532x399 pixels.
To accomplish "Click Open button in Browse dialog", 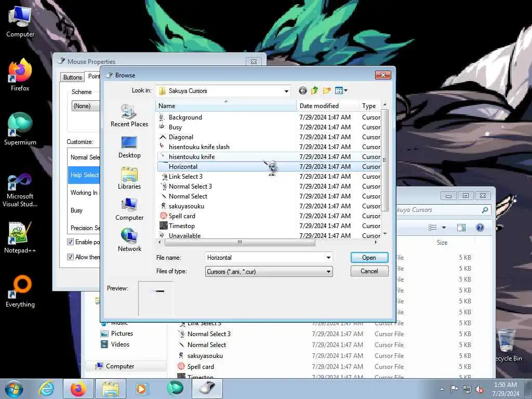I will 369,258.
